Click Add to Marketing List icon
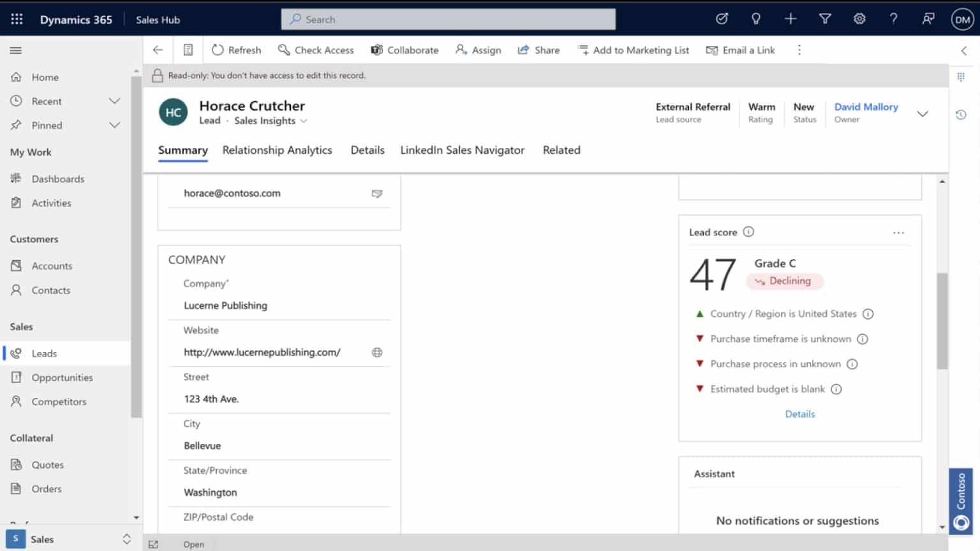The image size is (980, 551). tap(583, 50)
